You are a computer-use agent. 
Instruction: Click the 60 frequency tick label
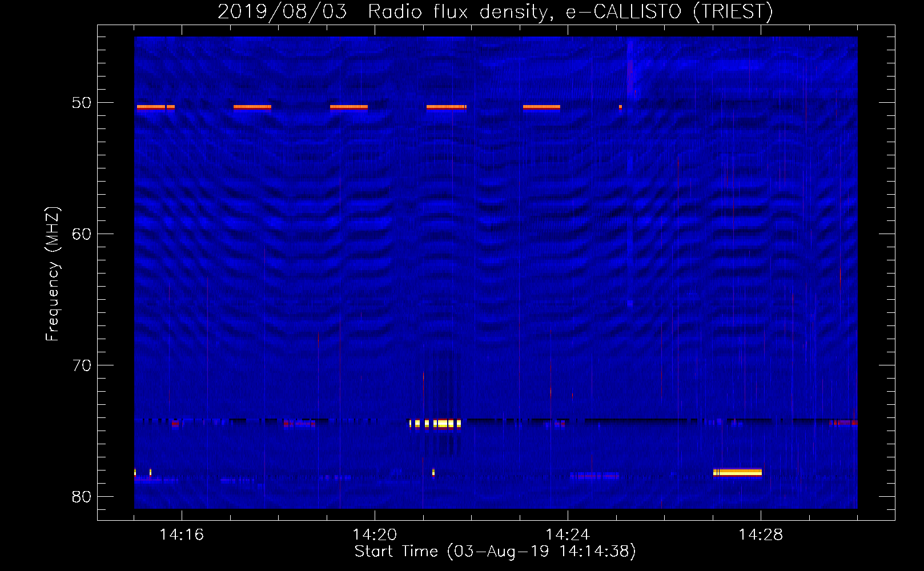click(x=82, y=234)
